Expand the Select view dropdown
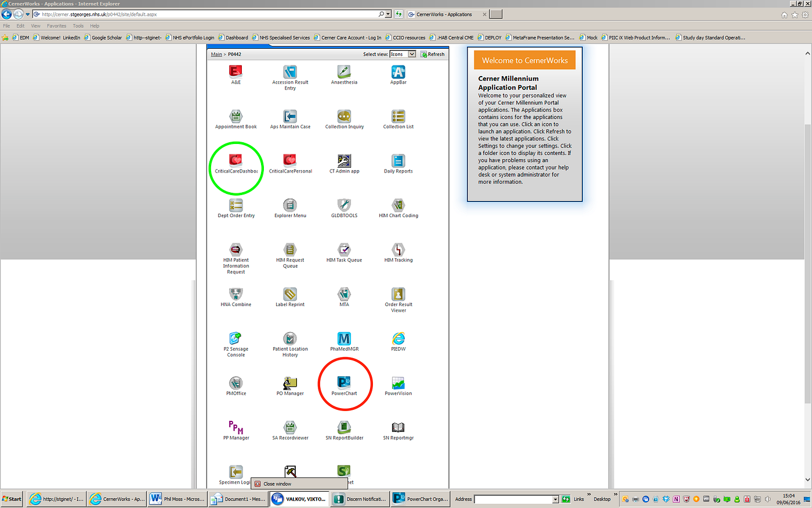 [x=412, y=54]
